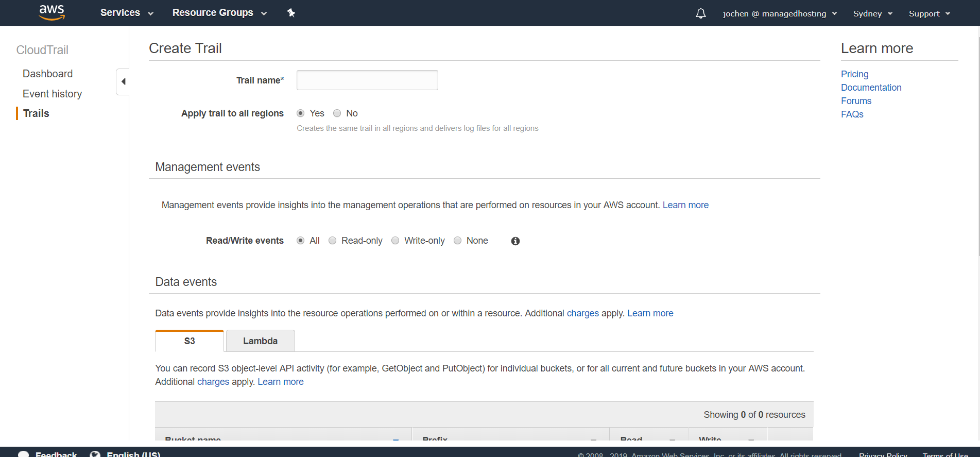Click the Create Trail page heading
Viewport: 980px width, 457px height.
185,48
